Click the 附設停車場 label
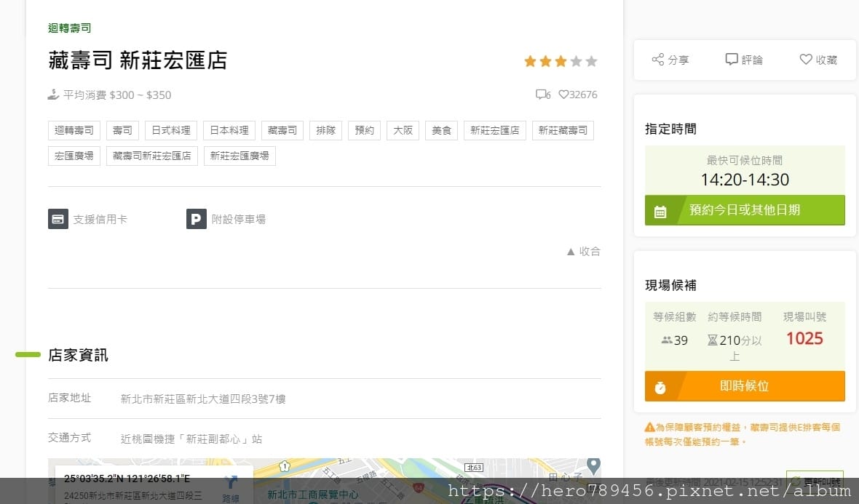 pyautogui.click(x=238, y=220)
